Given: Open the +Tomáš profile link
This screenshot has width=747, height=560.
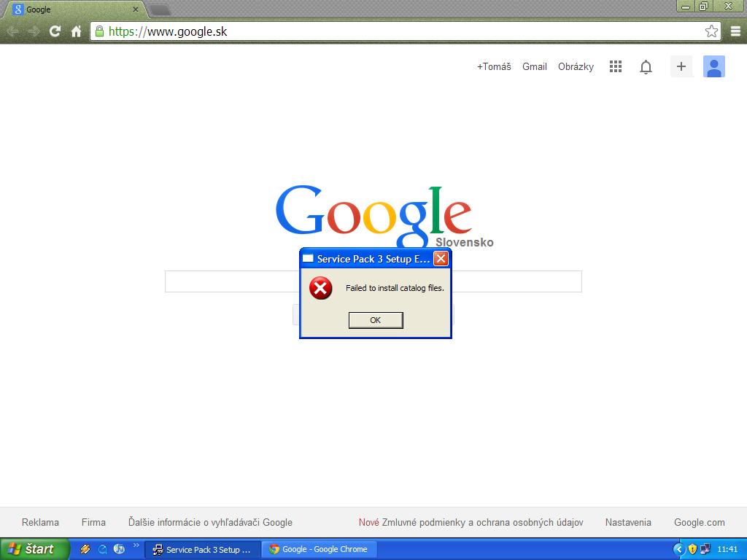Looking at the screenshot, I should tap(494, 66).
